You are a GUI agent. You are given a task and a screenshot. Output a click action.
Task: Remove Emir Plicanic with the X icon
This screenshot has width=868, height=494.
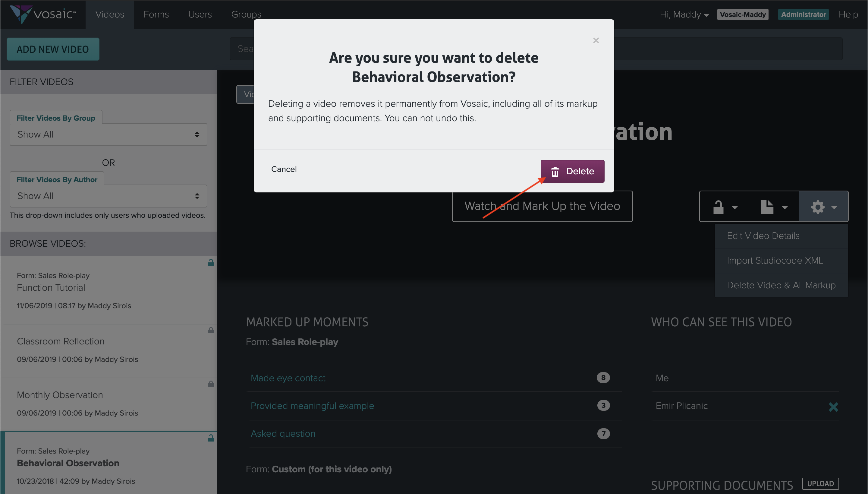pyautogui.click(x=833, y=407)
